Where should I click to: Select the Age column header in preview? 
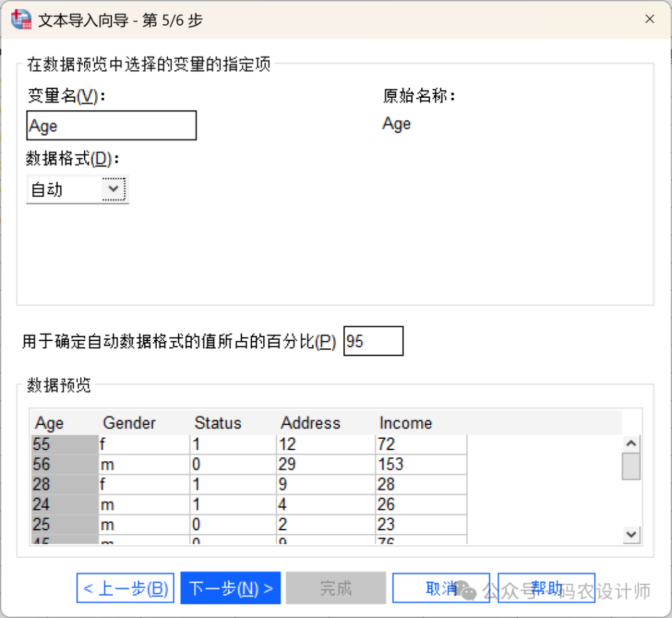pyautogui.click(x=50, y=423)
